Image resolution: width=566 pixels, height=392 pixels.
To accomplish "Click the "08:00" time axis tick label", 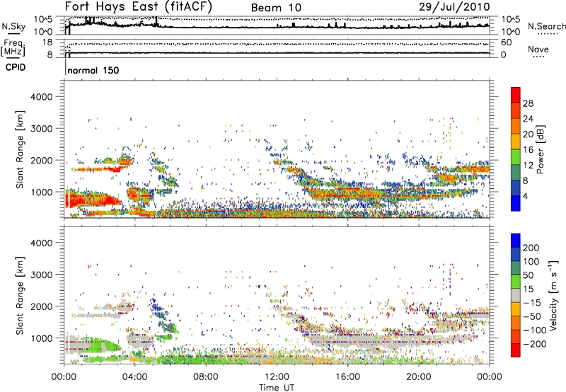I will point(206,377).
